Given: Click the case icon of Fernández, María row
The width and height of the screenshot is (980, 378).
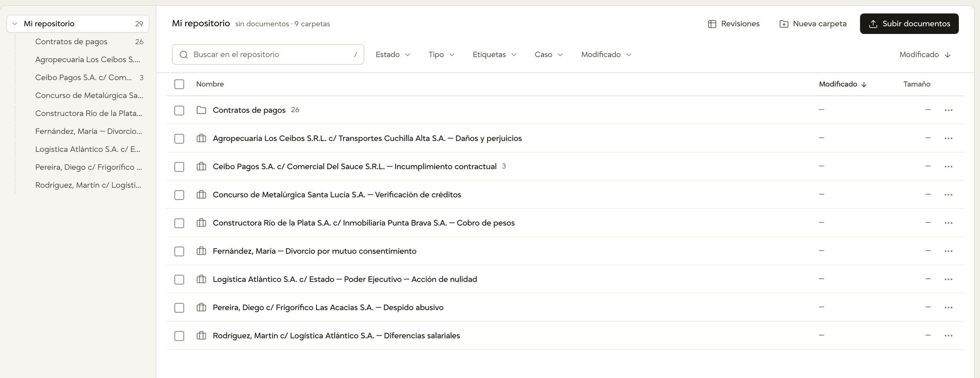Looking at the screenshot, I should pos(201,251).
